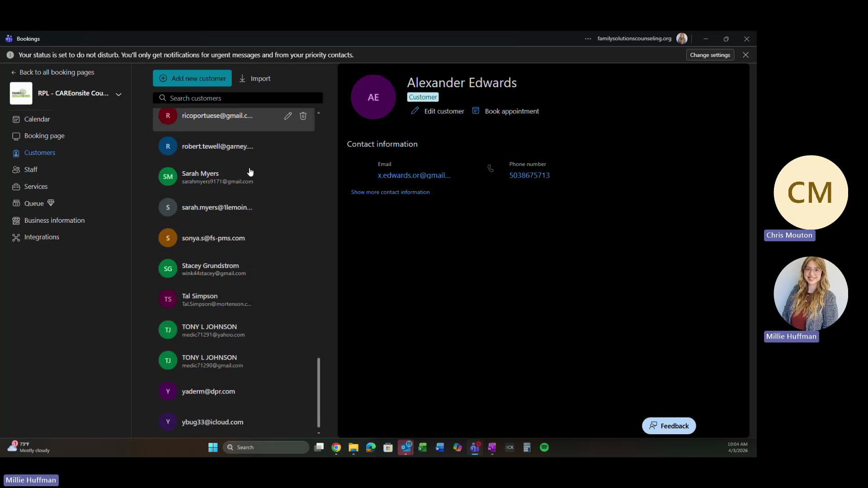Open File Explorer from taskbar
The width and height of the screenshot is (868, 488).
(354, 447)
